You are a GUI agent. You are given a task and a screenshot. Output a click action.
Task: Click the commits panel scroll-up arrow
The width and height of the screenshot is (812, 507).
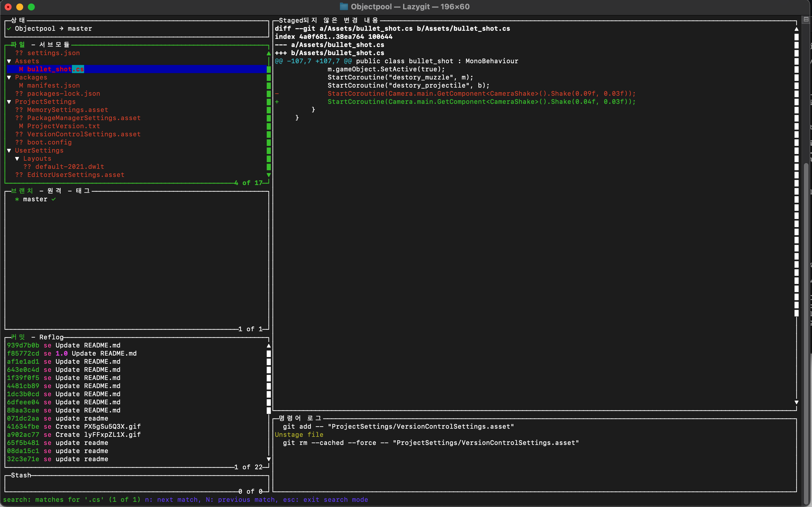(269, 346)
